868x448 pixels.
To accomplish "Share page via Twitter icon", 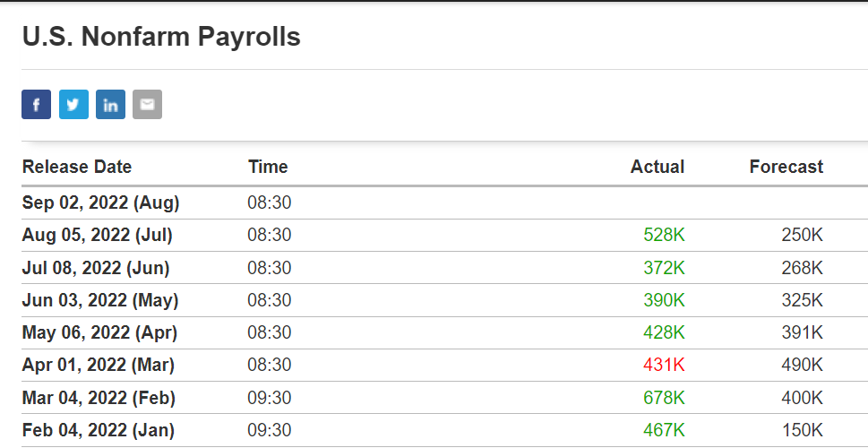I will tap(73, 104).
